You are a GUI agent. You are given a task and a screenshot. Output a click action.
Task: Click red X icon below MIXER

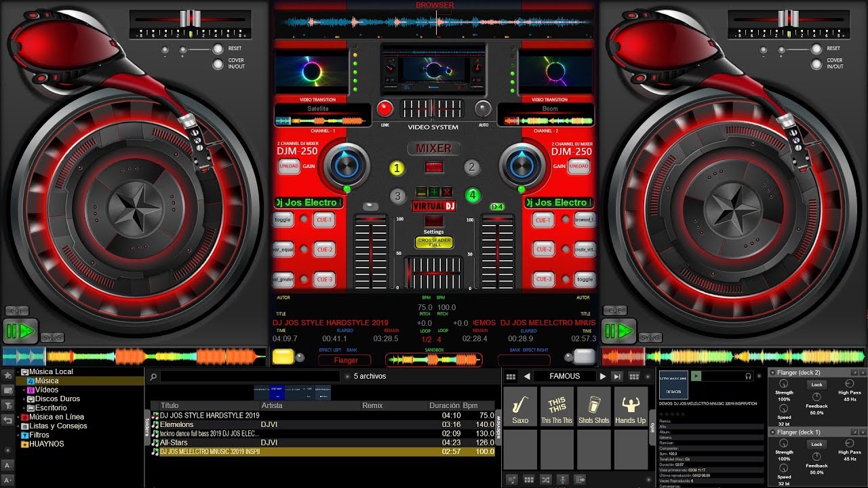[x=447, y=192]
